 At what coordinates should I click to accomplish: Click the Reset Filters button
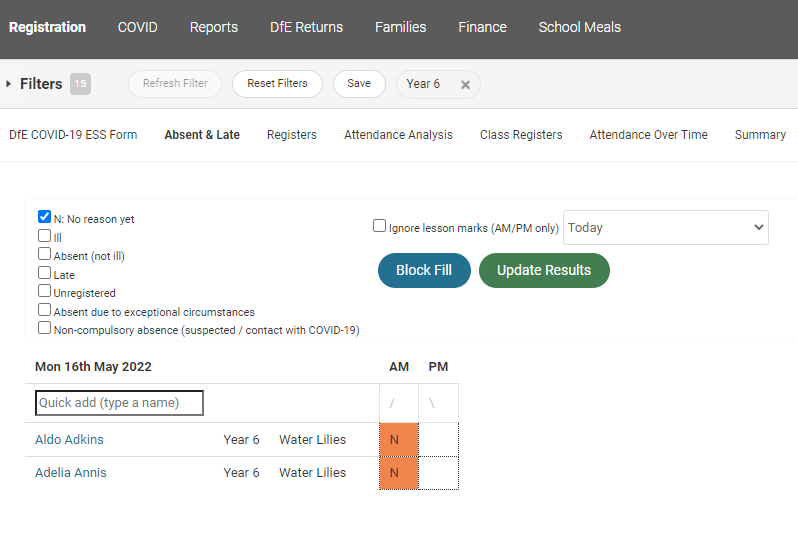click(x=277, y=84)
